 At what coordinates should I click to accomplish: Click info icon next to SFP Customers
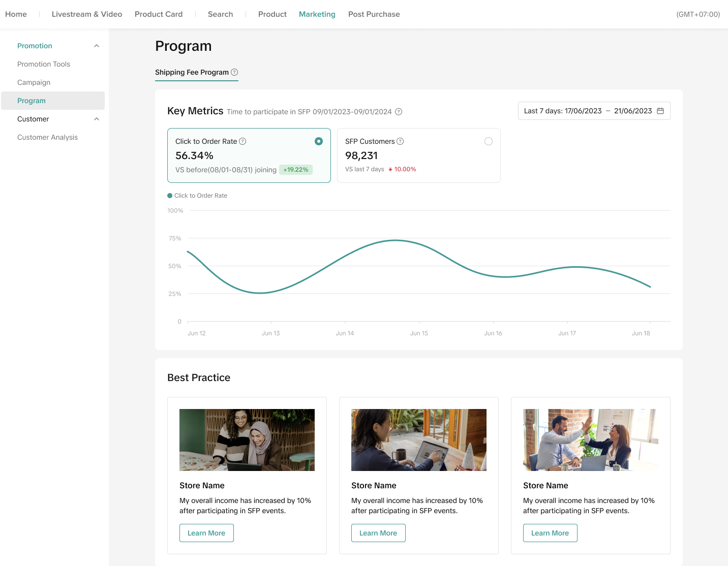click(x=400, y=141)
